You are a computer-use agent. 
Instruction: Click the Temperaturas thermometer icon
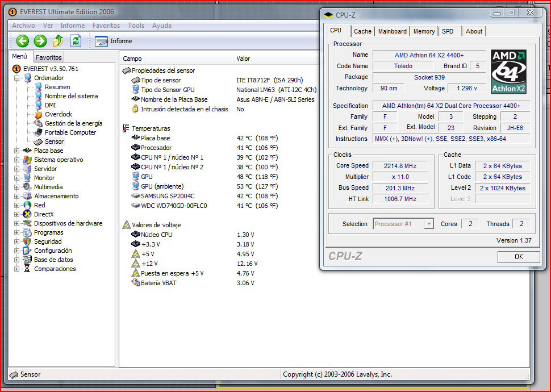(126, 128)
